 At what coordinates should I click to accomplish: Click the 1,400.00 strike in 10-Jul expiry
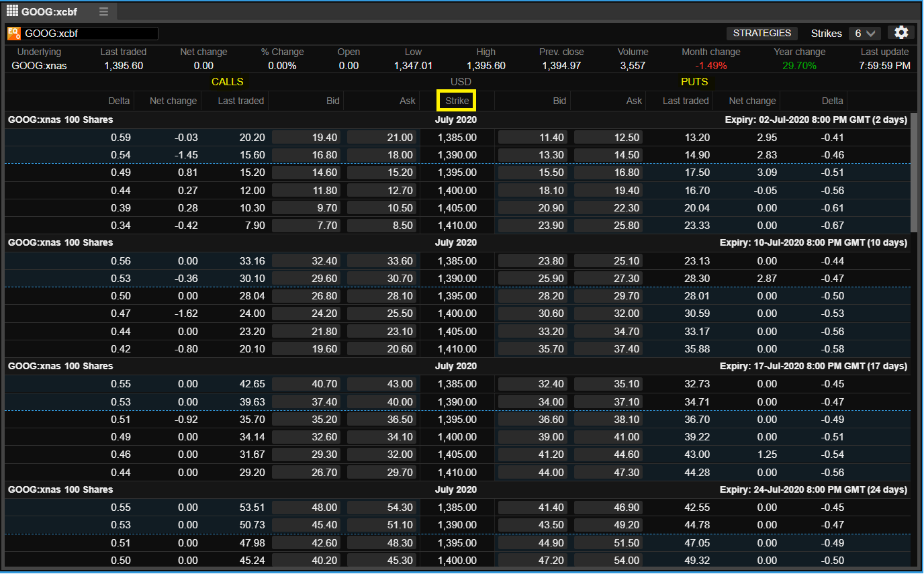click(x=457, y=314)
